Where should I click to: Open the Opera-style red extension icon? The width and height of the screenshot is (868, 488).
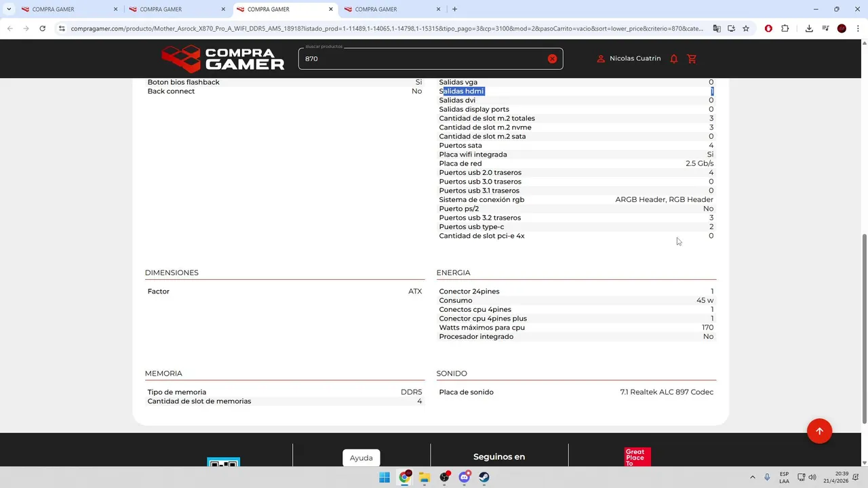point(768,28)
